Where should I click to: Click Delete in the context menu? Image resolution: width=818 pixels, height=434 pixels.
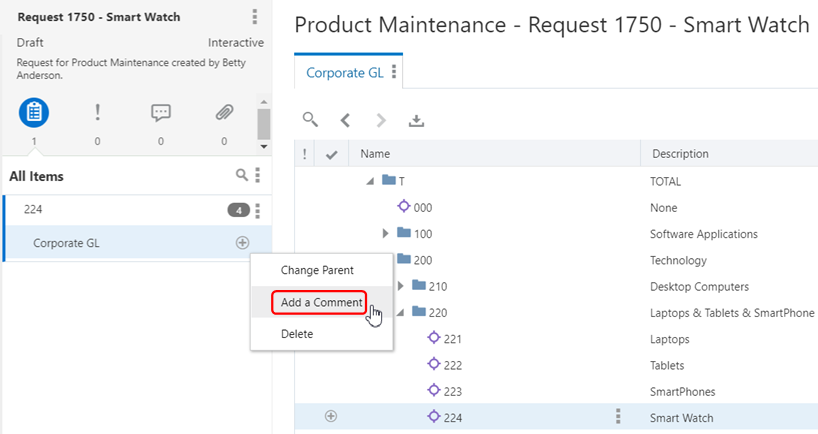pos(297,334)
